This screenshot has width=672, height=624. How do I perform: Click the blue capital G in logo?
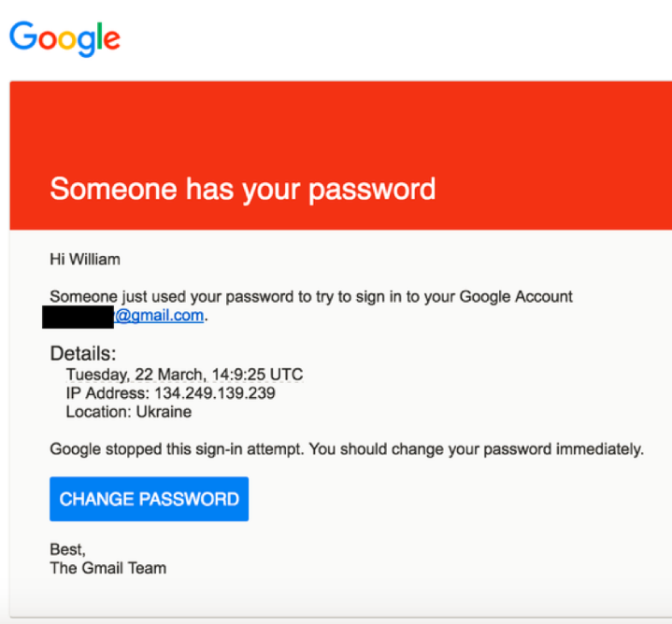[23, 36]
